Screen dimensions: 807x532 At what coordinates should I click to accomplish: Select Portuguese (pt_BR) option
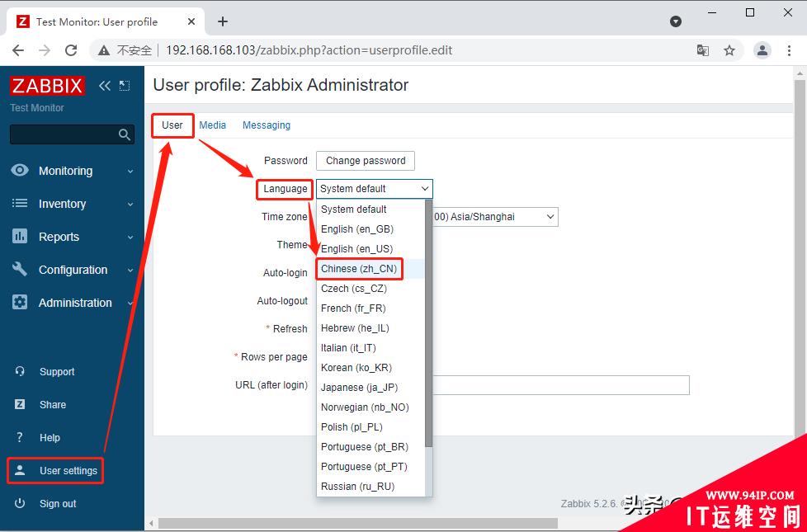pyautogui.click(x=370, y=446)
